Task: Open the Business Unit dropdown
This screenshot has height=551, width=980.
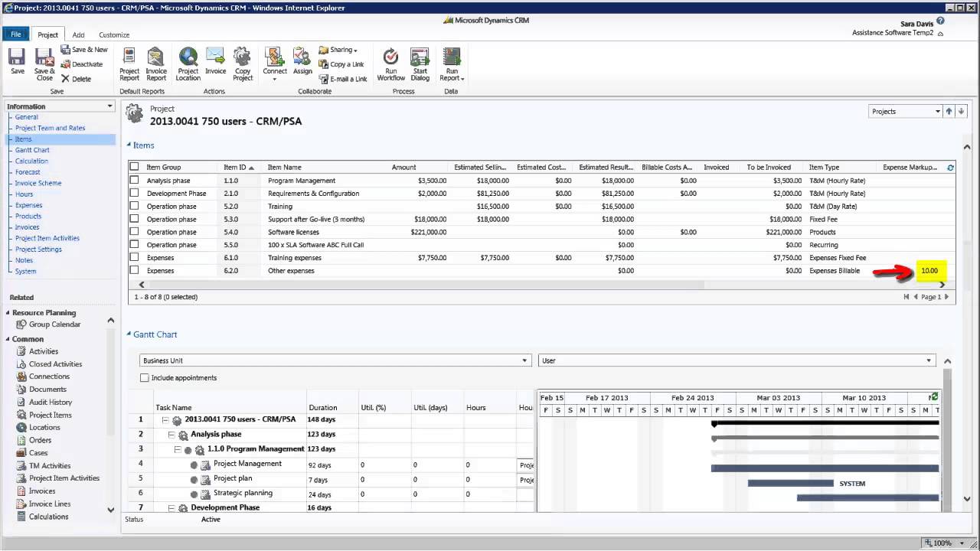Action: click(x=335, y=360)
